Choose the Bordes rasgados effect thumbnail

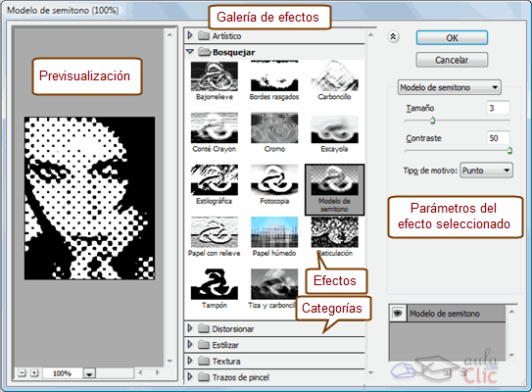(x=274, y=76)
